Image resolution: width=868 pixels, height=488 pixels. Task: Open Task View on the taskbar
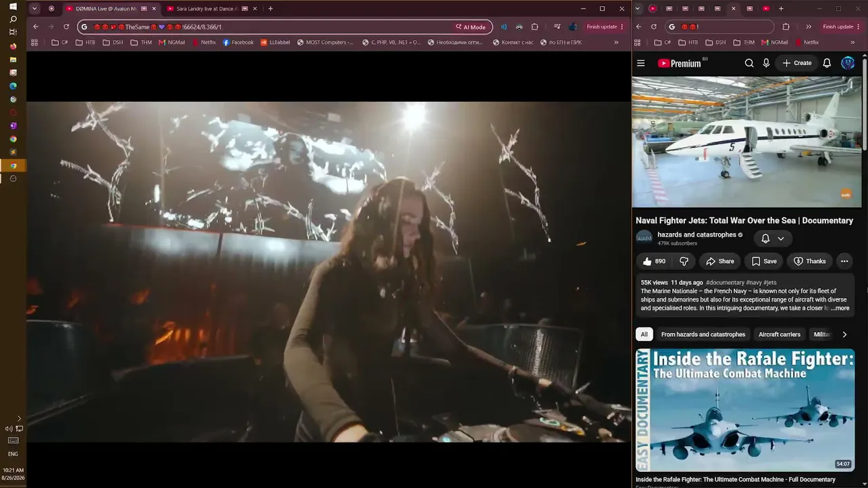tap(13, 32)
